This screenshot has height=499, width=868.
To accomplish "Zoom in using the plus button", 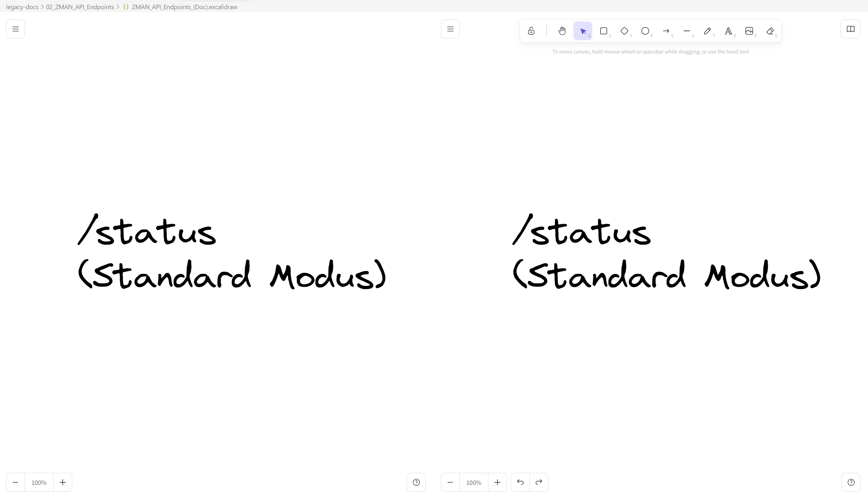I will point(497,482).
